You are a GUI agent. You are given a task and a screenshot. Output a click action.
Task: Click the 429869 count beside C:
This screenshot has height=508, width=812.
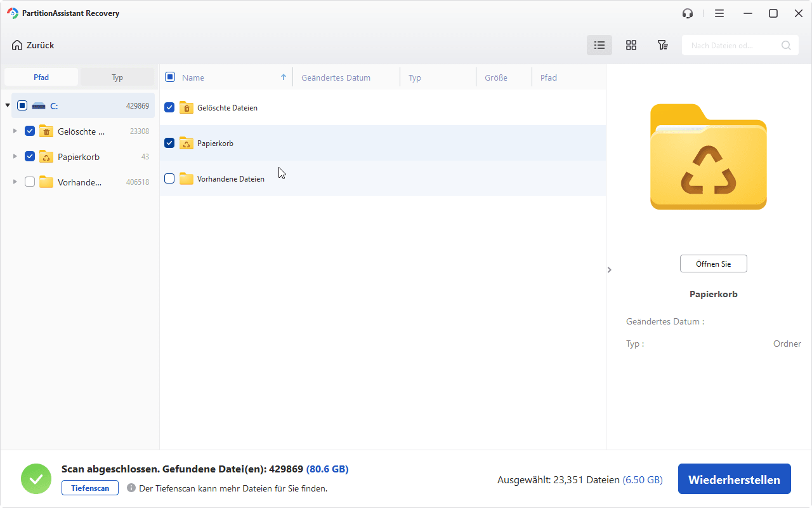(138, 106)
